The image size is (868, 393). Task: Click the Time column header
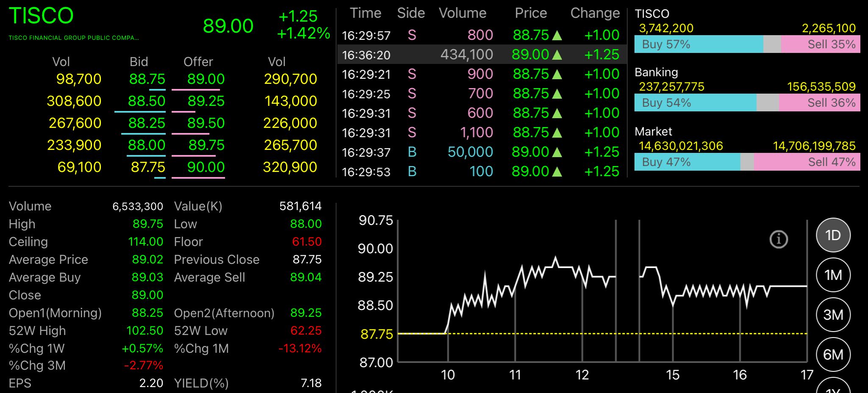click(x=365, y=13)
